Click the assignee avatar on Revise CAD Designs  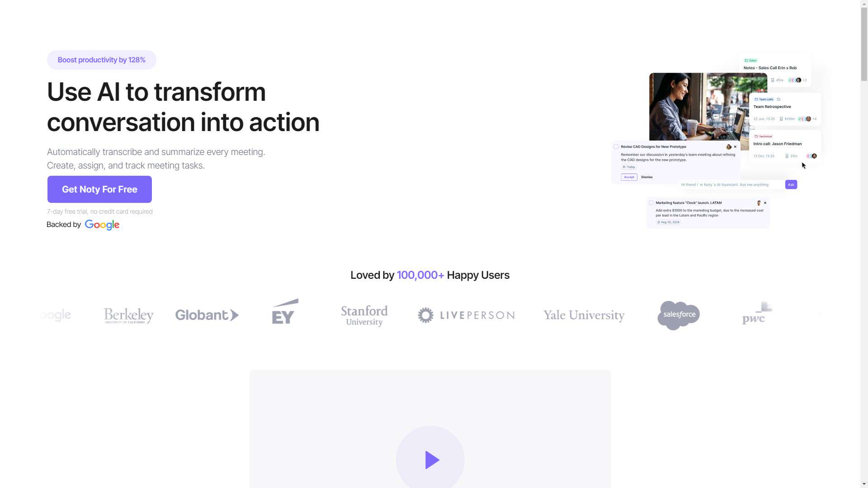tap(729, 147)
